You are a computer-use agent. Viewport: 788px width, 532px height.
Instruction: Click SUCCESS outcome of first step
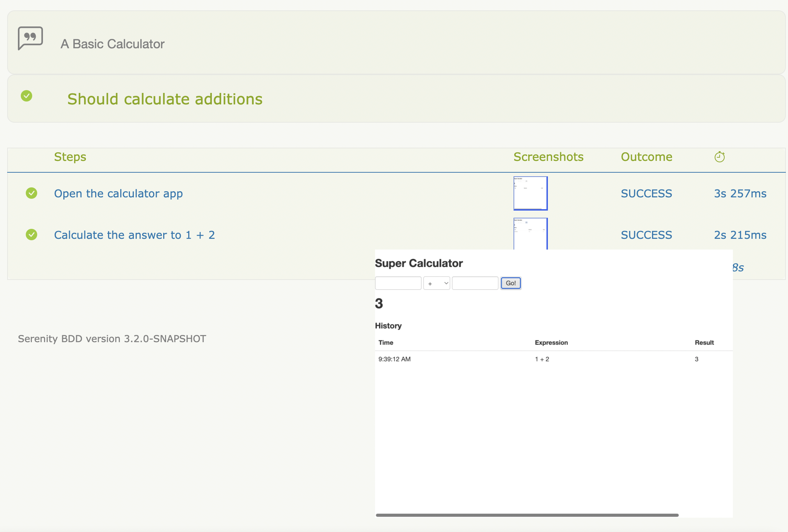click(646, 193)
